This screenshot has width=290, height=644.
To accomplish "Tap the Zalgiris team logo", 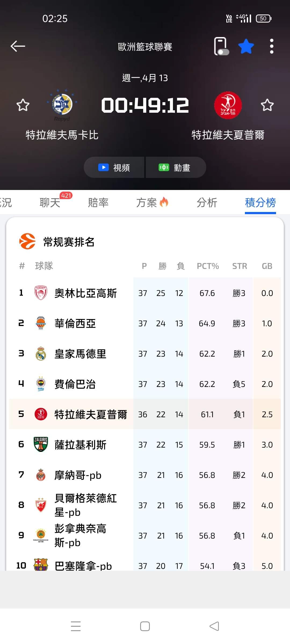I will (x=41, y=445).
